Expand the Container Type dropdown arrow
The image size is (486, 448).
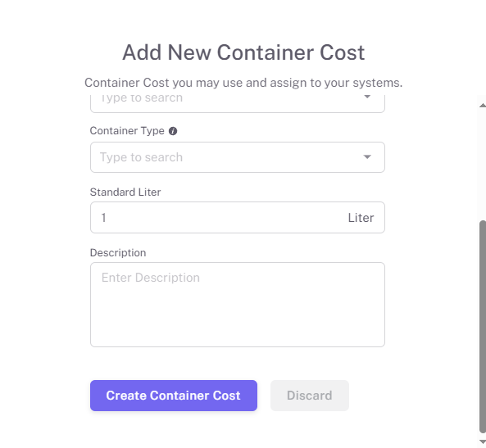(x=367, y=157)
